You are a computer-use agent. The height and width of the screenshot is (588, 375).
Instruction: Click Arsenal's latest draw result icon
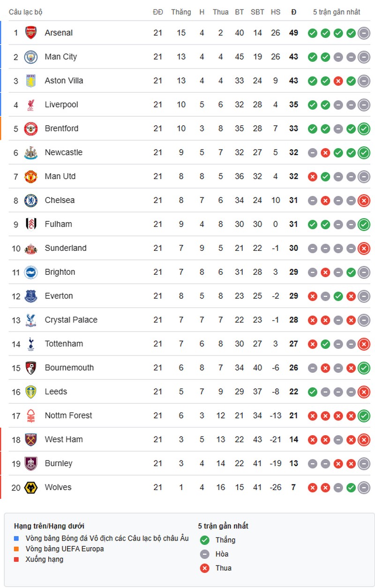[x=364, y=33]
